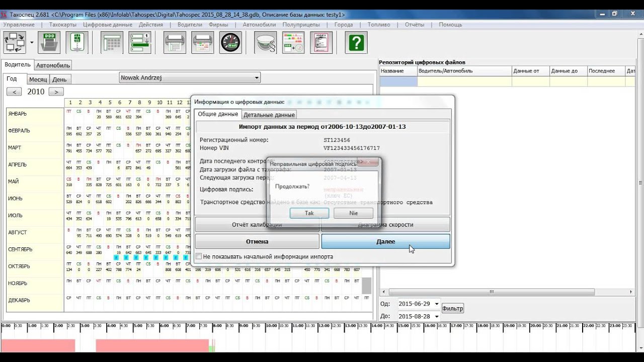The image size is (644, 362).
Task: Click the tachograph disc paragraph icon
Action: 266,42
